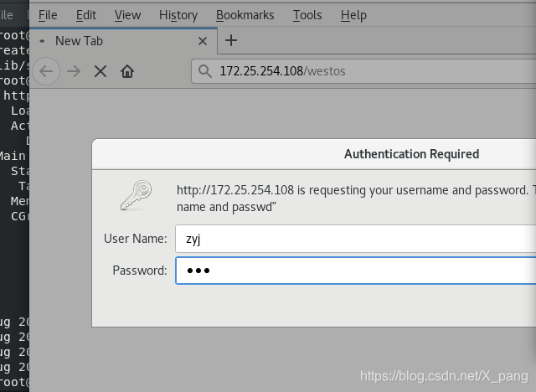Click the Authentication Required title text
Image resolution: width=536 pixels, height=392 pixels.
411,154
